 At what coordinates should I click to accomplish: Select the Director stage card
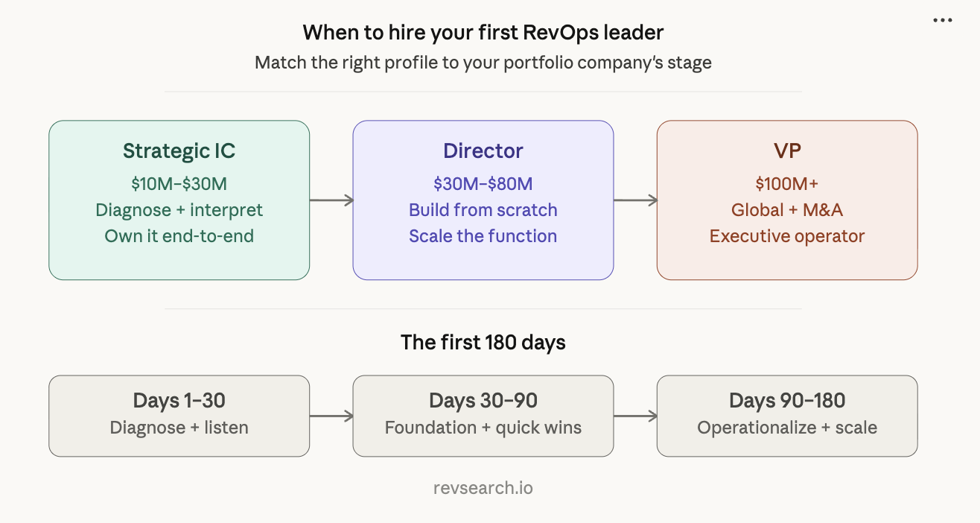click(x=483, y=199)
